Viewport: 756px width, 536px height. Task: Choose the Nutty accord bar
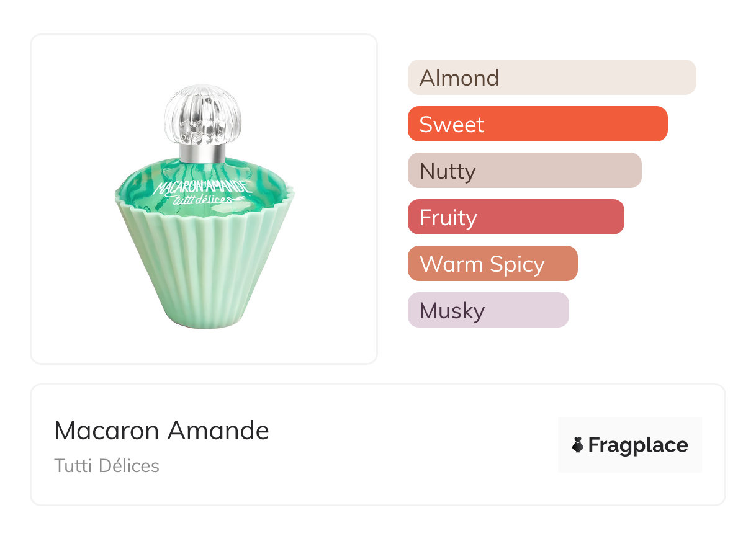(x=524, y=171)
